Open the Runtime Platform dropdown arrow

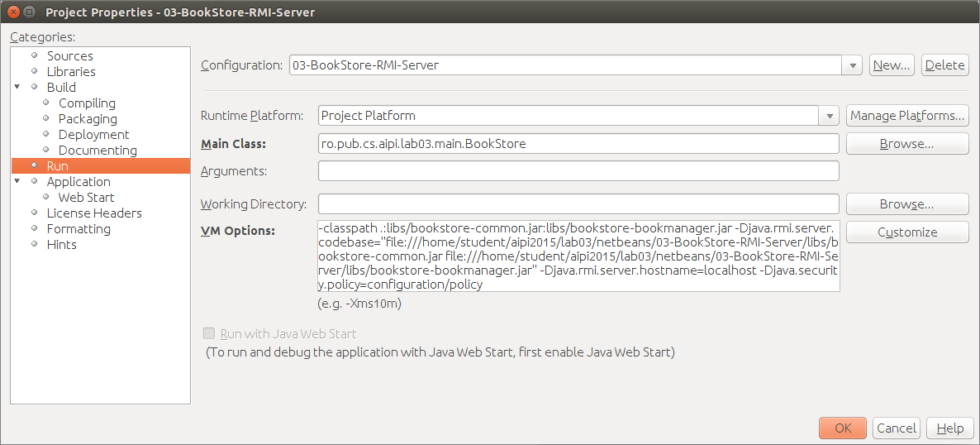pyautogui.click(x=829, y=116)
